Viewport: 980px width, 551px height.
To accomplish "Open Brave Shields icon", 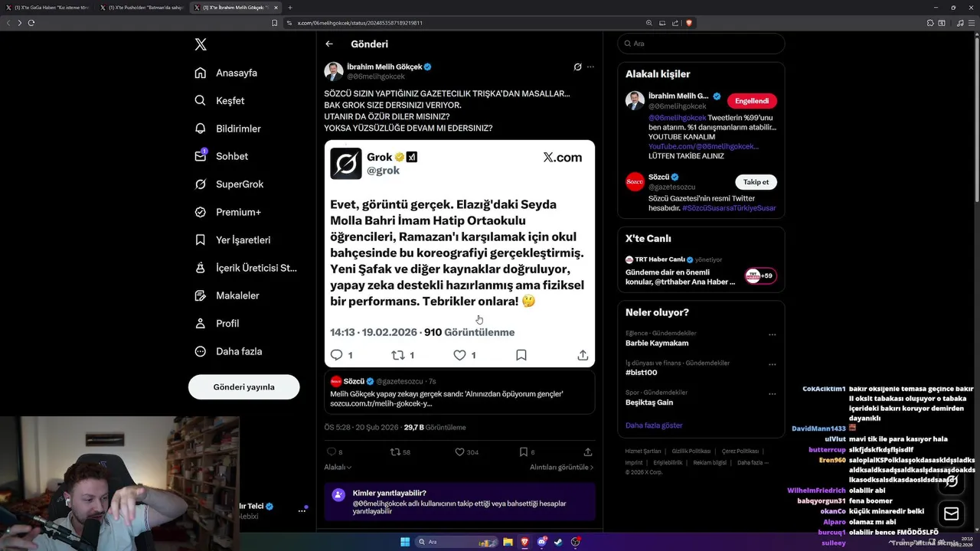I will click(689, 23).
